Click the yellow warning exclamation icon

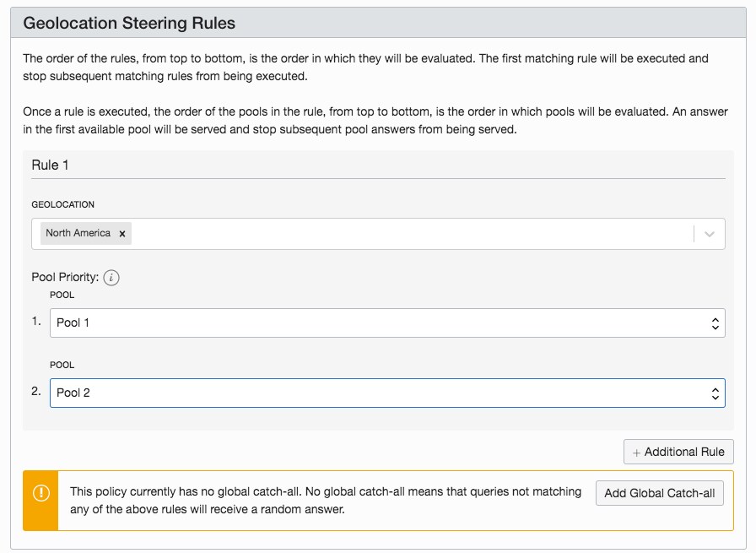pyautogui.click(x=40, y=492)
